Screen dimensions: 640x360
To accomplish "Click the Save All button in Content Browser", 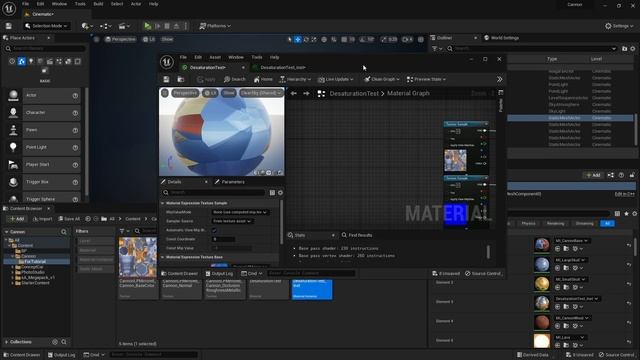I will (69, 219).
